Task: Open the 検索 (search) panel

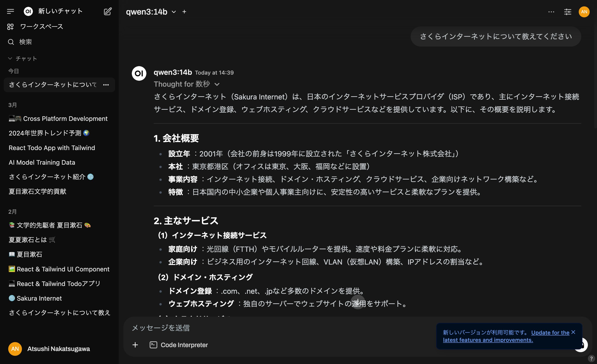Action: [26, 42]
